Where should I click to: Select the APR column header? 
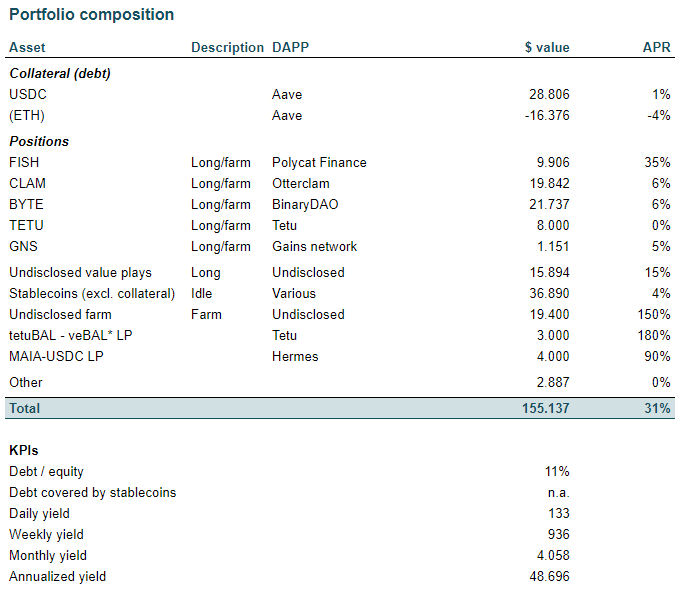tap(656, 47)
